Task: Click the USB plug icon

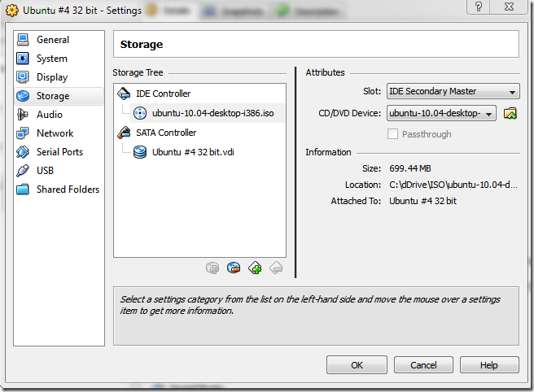Action: point(23,171)
